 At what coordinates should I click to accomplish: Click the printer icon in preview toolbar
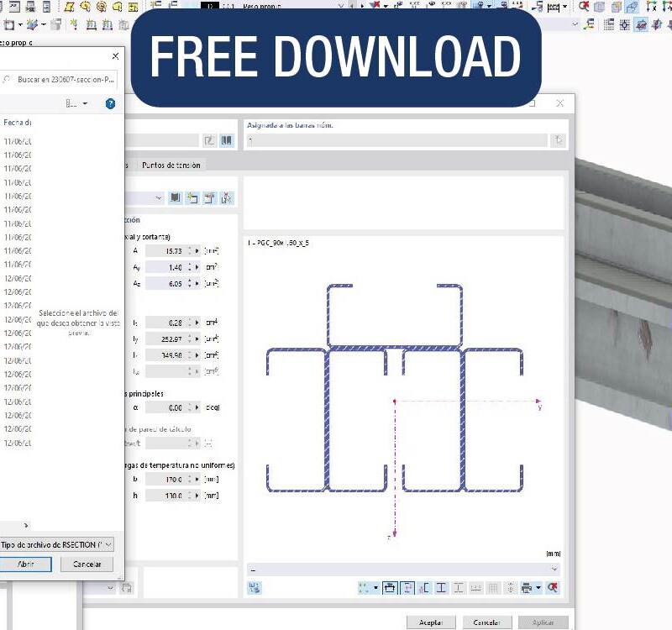click(527, 587)
